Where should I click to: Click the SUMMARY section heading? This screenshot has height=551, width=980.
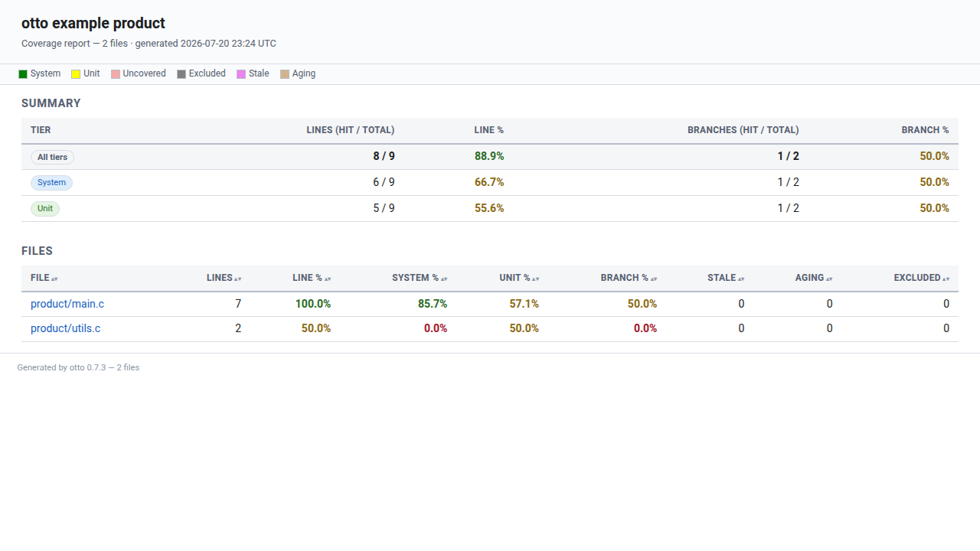point(51,103)
